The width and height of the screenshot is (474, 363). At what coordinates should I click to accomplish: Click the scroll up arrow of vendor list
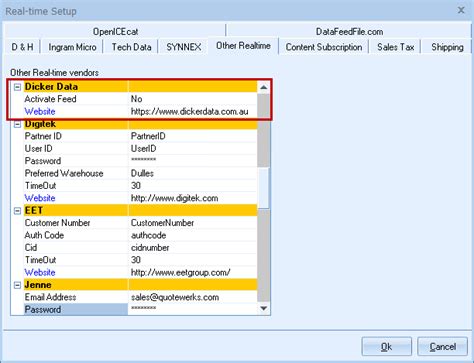pos(264,87)
